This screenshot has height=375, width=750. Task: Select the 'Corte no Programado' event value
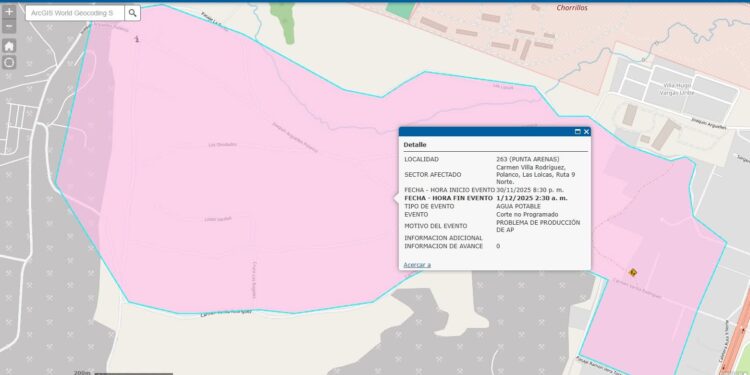click(x=527, y=214)
